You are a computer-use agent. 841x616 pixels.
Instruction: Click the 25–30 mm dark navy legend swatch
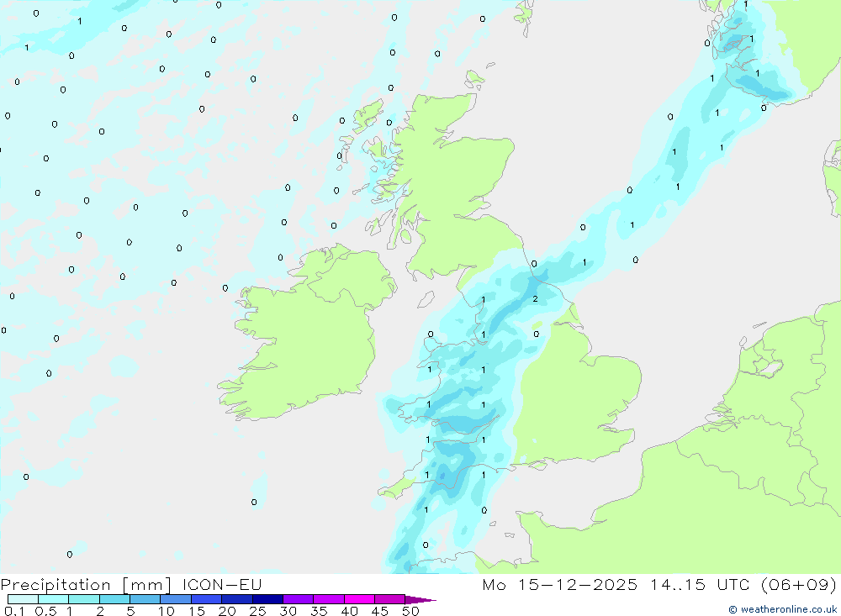click(x=267, y=599)
